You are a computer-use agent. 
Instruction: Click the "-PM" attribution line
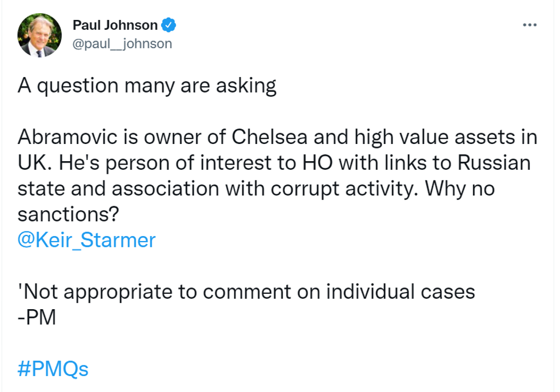[37, 317]
